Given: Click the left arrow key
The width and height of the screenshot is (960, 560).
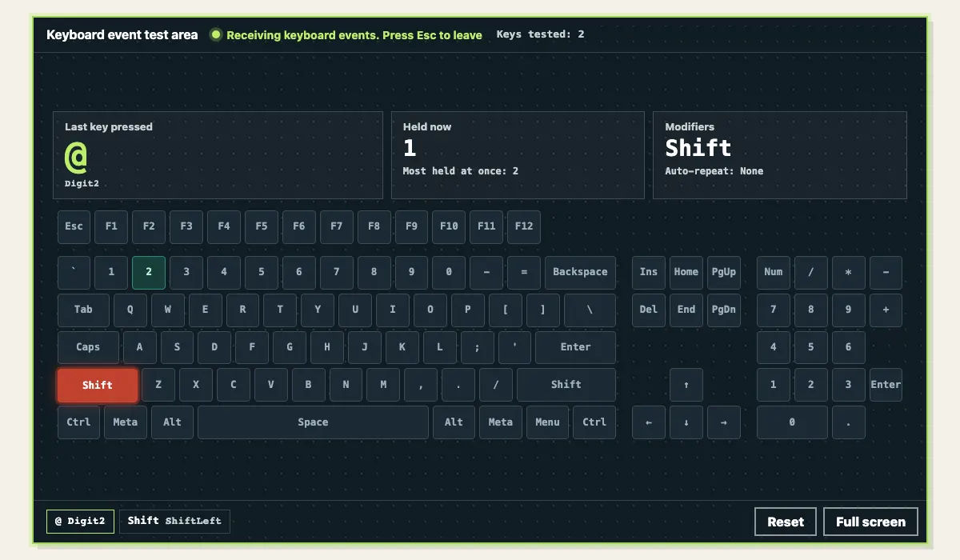Looking at the screenshot, I should (x=649, y=422).
